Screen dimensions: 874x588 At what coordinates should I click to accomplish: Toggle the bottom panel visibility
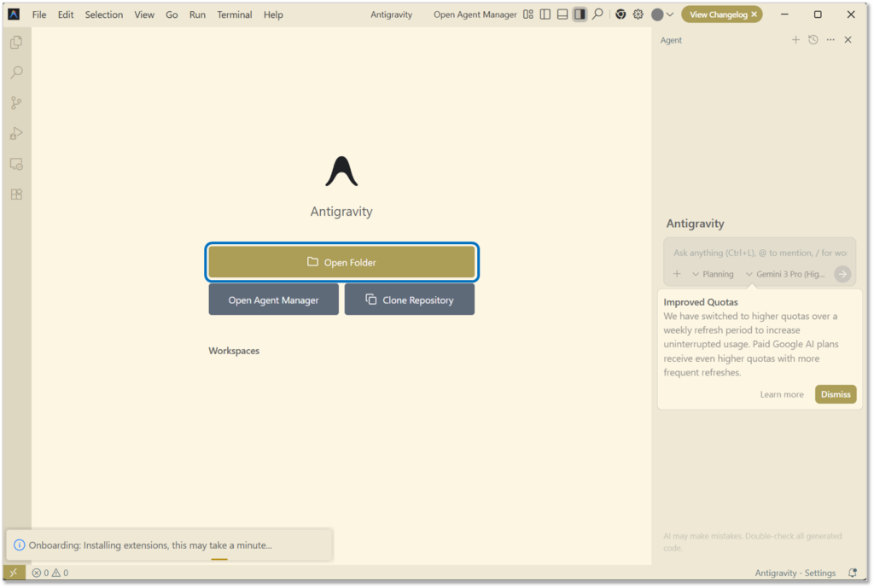[x=562, y=15]
